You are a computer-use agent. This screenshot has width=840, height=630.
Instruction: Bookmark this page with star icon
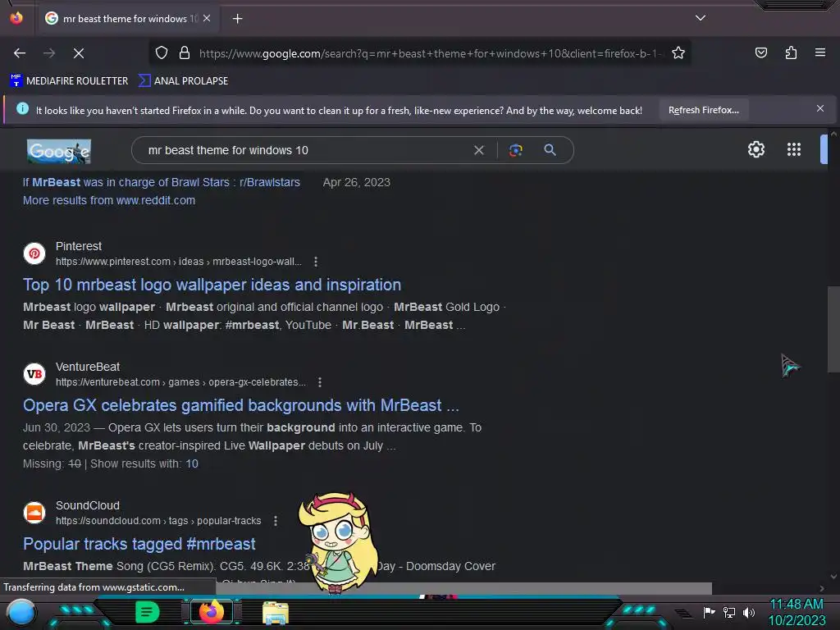pos(678,53)
